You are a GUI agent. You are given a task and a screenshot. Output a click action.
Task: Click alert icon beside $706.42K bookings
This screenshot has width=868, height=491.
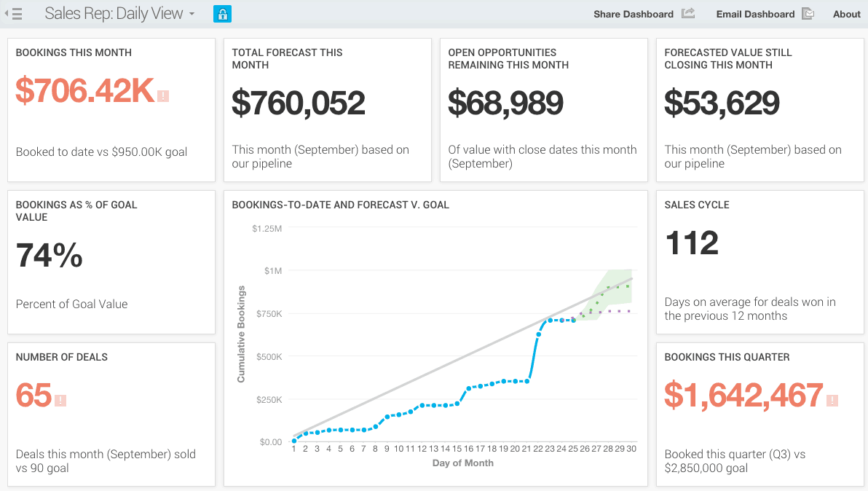[x=163, y=95]
